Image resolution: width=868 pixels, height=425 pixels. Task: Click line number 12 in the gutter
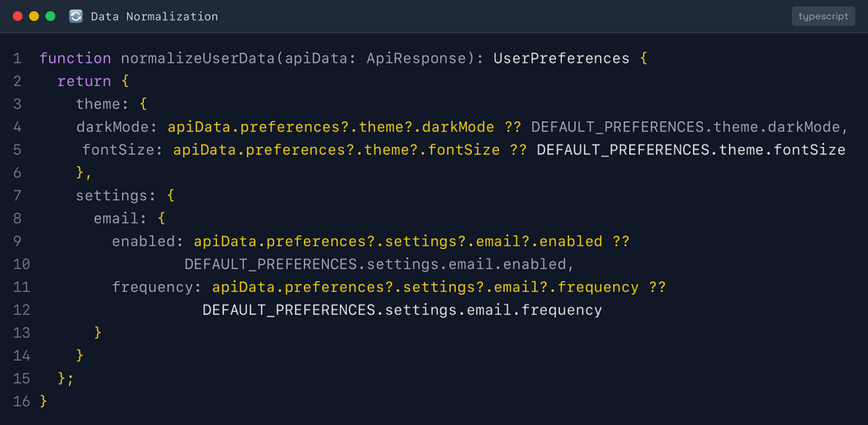click(22, 310)
